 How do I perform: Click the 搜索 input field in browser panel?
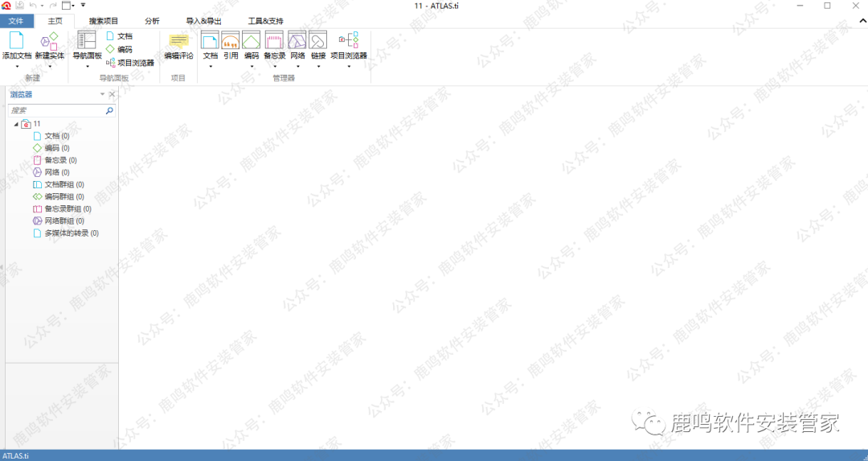click(x=55, y=110)
